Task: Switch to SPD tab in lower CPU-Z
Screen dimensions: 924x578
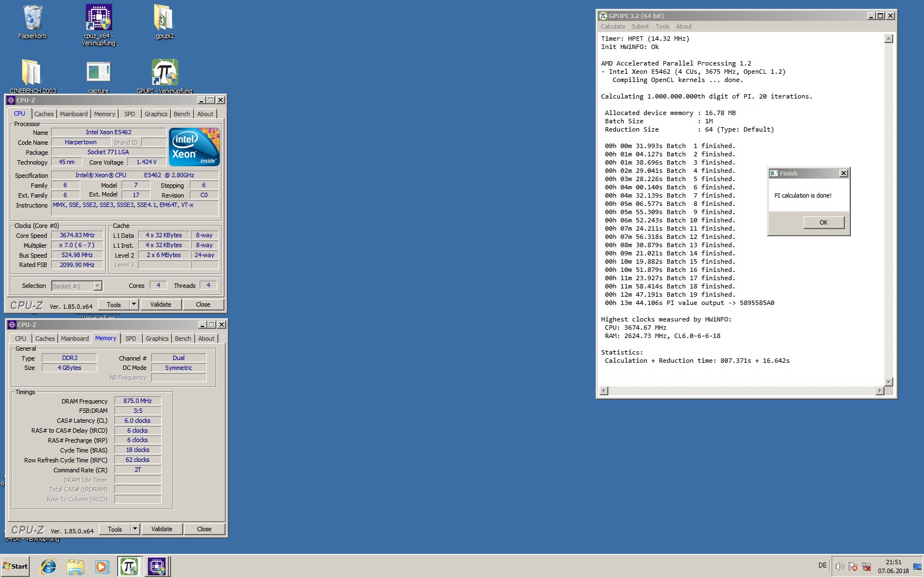Action: tap(131, 339)
